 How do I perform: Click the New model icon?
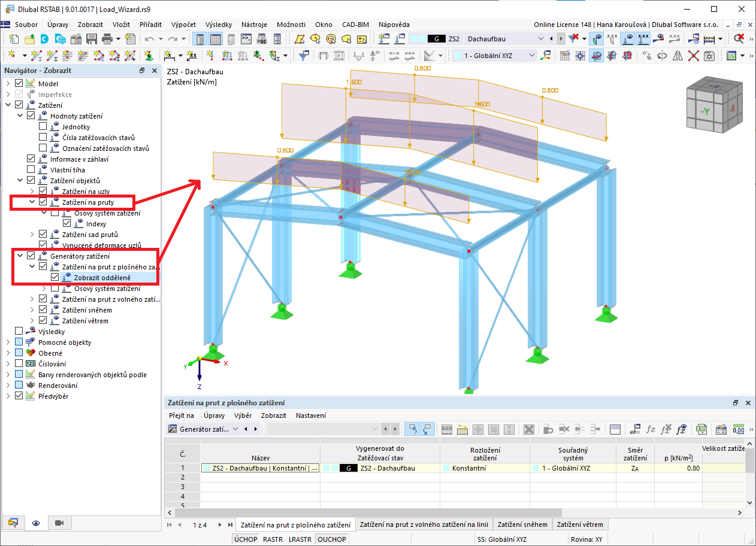(13, 39)
